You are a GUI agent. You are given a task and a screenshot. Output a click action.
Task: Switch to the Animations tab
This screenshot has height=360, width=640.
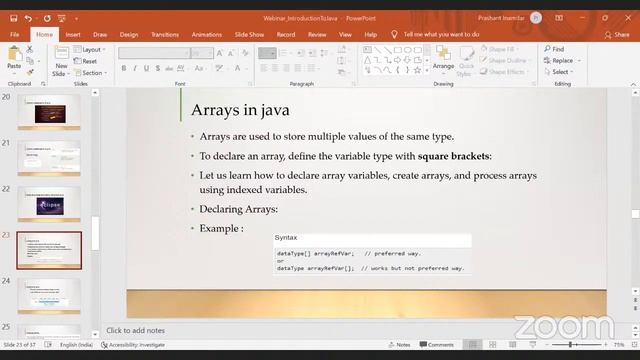coord(207,35)
